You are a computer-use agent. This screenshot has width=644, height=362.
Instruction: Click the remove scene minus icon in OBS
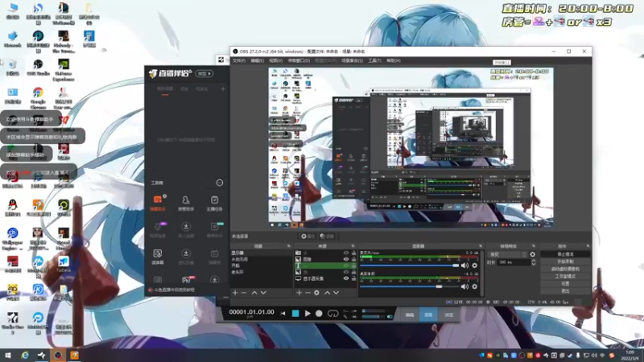pyautogui.click(x=244, y=293)
